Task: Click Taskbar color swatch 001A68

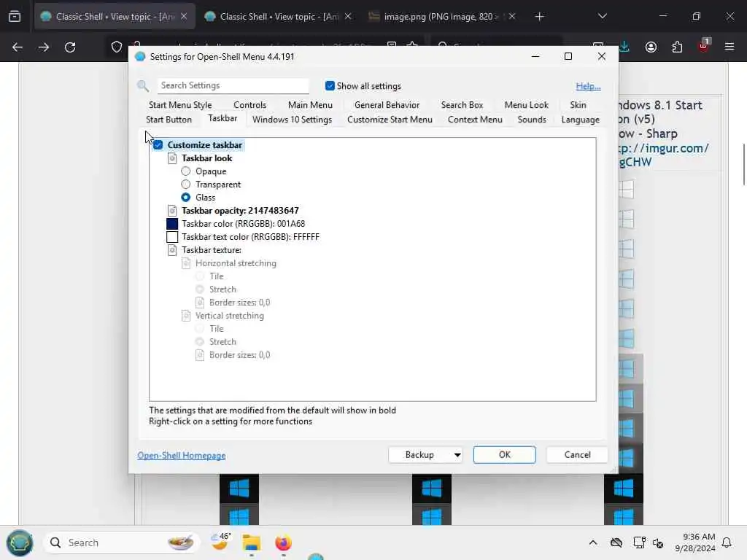Action: click(x=172, y=224)
